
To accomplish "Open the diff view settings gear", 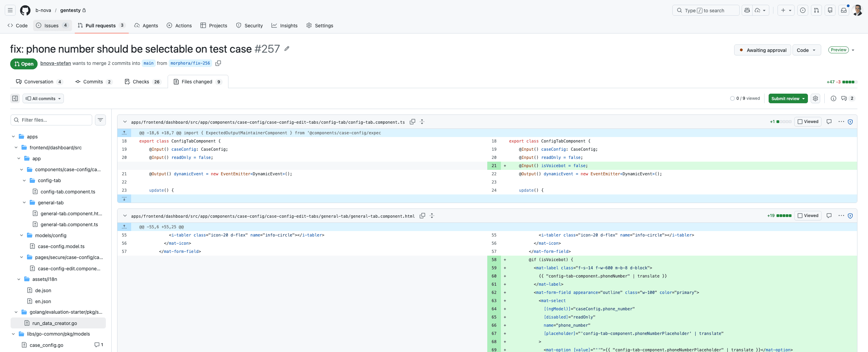I will coord(815,98).
